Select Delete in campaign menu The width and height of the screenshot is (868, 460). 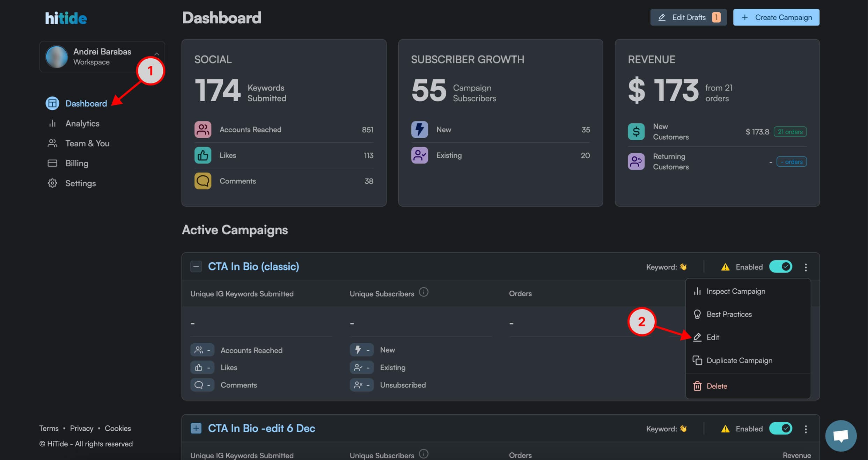pos(716,386)
